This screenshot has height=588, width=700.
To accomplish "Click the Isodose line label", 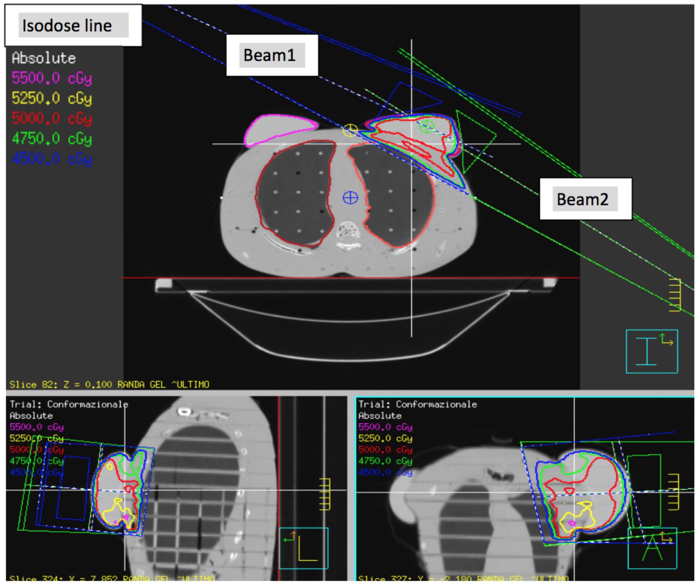I will tap(73, 26).
